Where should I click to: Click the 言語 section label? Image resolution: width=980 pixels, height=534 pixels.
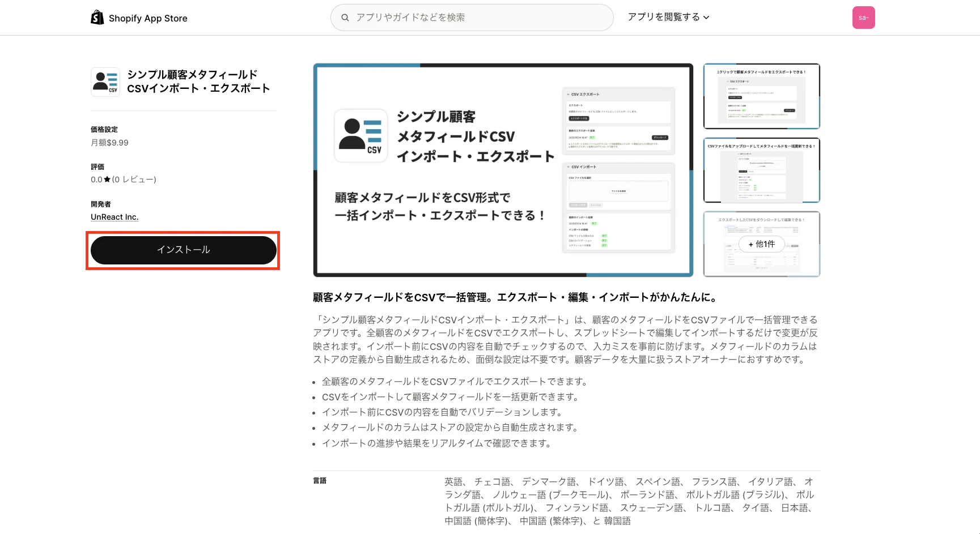320,480
